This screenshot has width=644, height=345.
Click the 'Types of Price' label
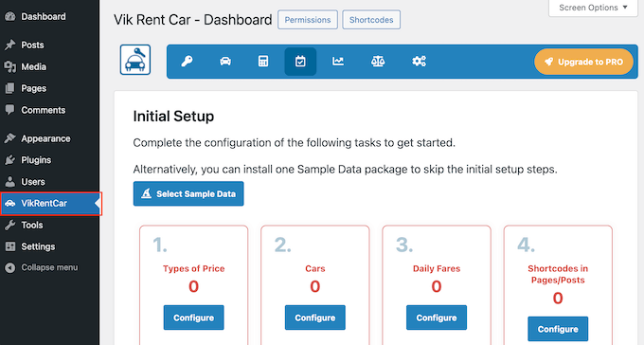click(193, 268)
